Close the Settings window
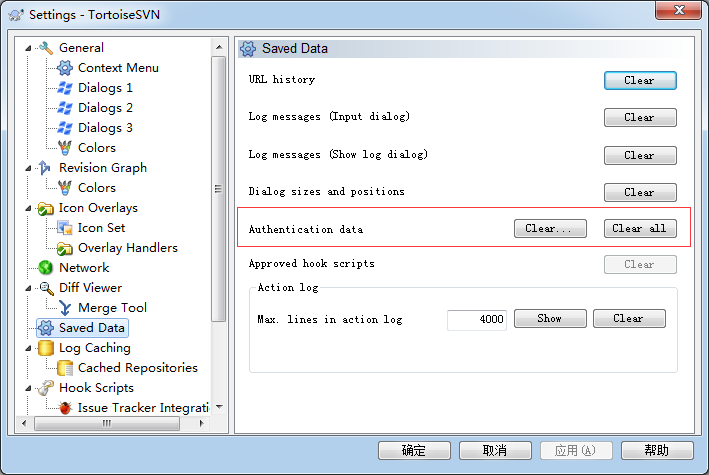 678,10
